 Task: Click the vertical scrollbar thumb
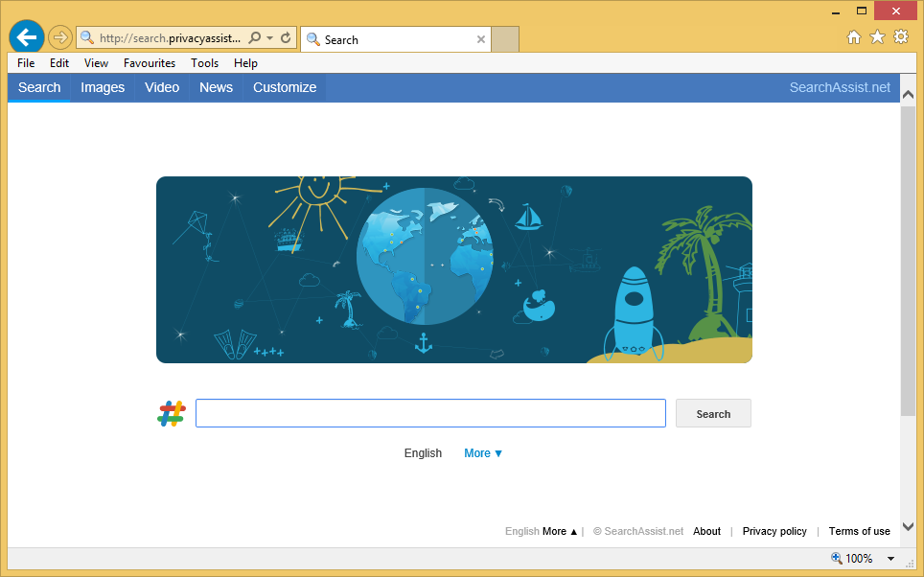[x=908, y=259]
